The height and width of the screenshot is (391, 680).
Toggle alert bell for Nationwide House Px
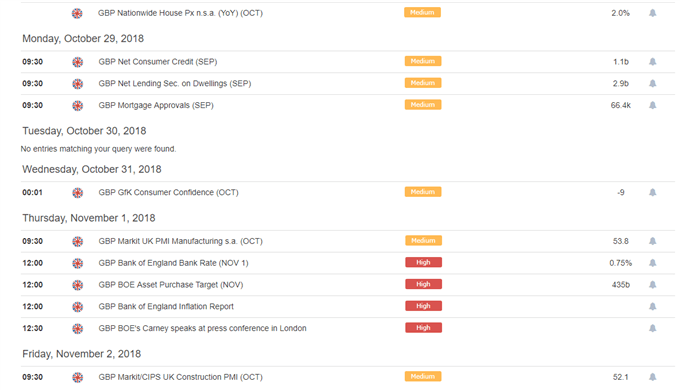pos(652,13)
